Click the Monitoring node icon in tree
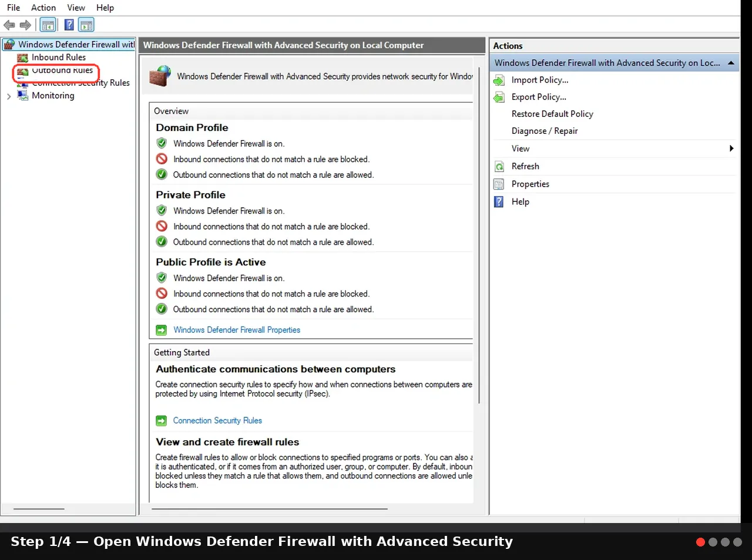Image resolution: width=752 pixels, height=560 pixels. pos(23,96)
